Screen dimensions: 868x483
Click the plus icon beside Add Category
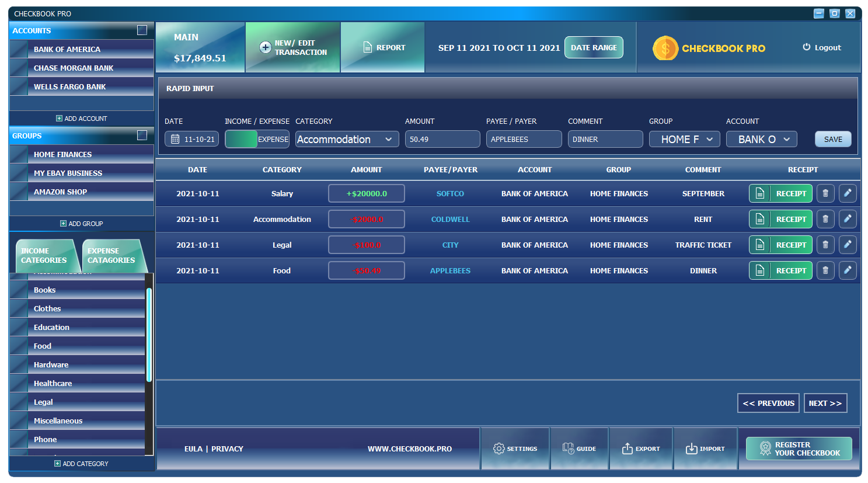click(x=57, y=464)
